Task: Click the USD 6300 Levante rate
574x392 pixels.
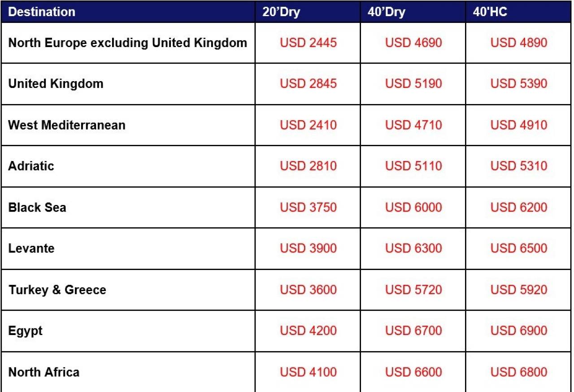Action: pyautogui.click(x=413, y=248)
